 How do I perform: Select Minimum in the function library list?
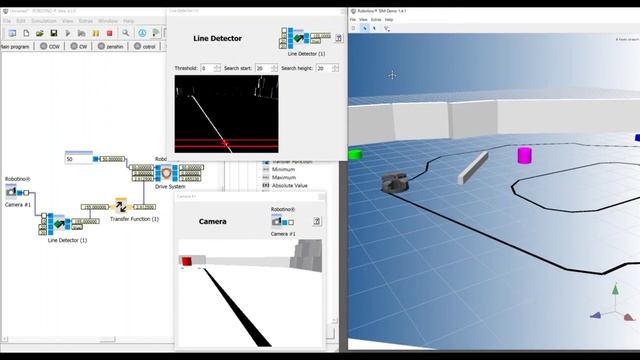point(283,169)
